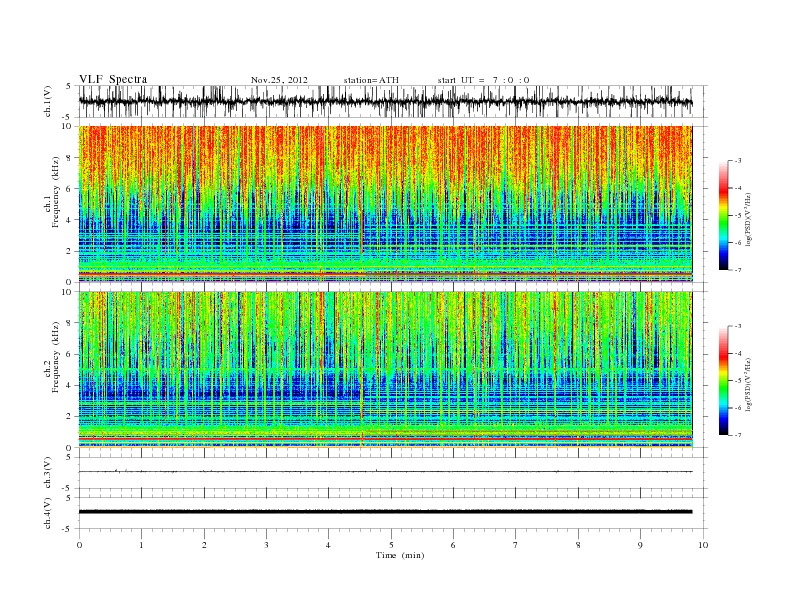
Task: Click the ch.2 spectrogram color scale bar
Action: [723, 380]
